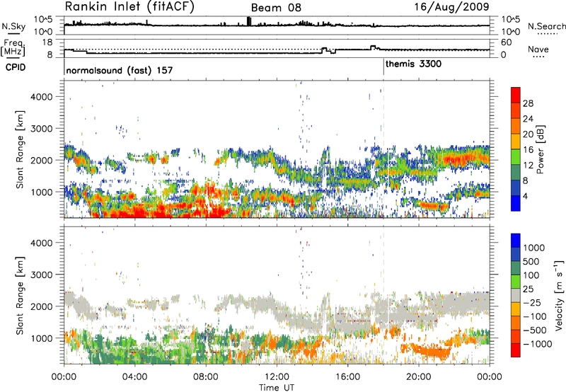Pick the Velocity colorbar segment between 100 and 500
566x392 pixels.
(516, 268)
